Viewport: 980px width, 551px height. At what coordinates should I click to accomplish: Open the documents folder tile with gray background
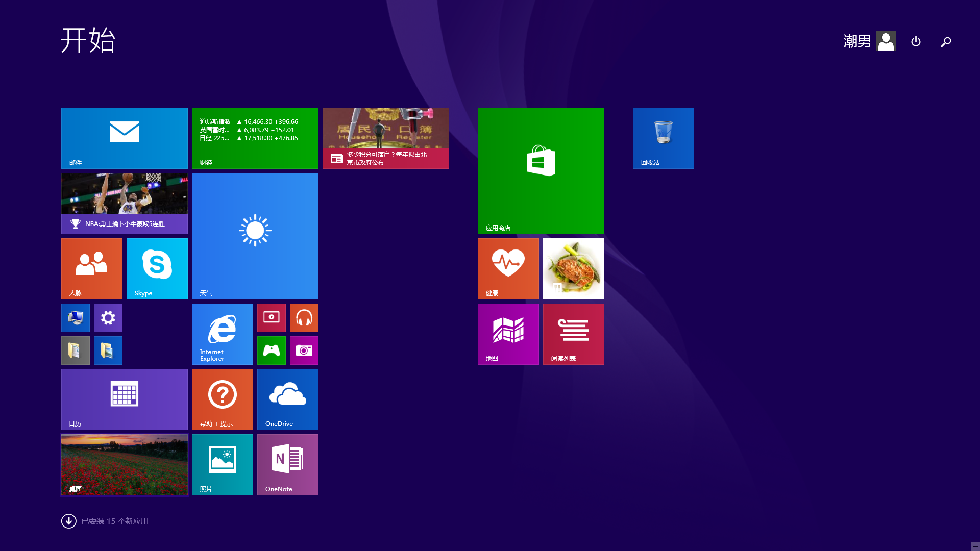tap(76, 350)
